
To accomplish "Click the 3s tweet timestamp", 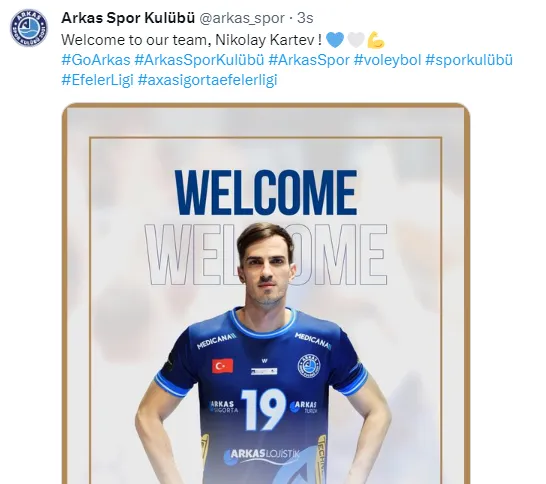I will pos(305,18).
